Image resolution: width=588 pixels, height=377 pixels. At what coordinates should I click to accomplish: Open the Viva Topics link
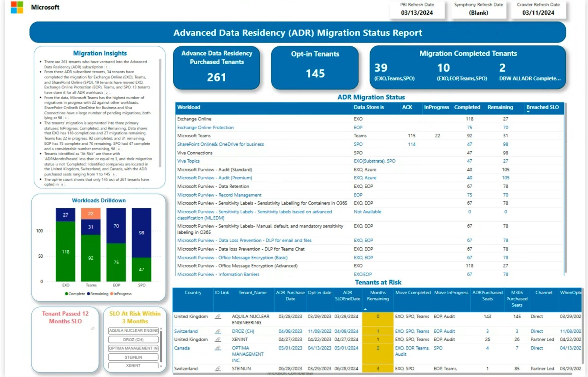coord(188,161)
